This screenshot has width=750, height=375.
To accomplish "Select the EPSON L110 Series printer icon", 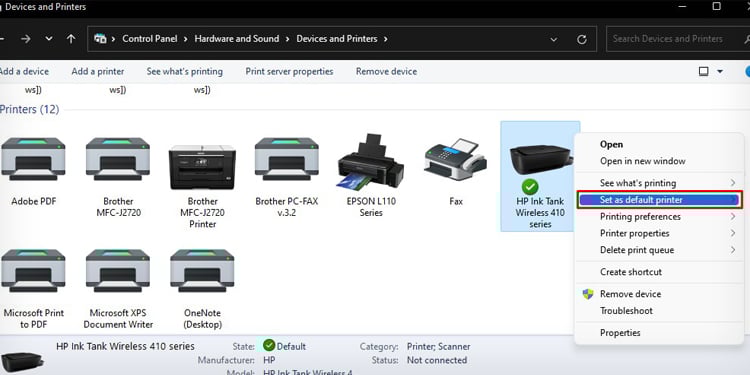I will (371, 162).
